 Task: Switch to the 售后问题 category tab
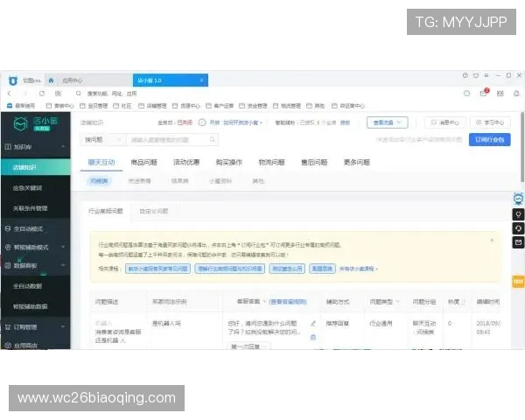314,163
